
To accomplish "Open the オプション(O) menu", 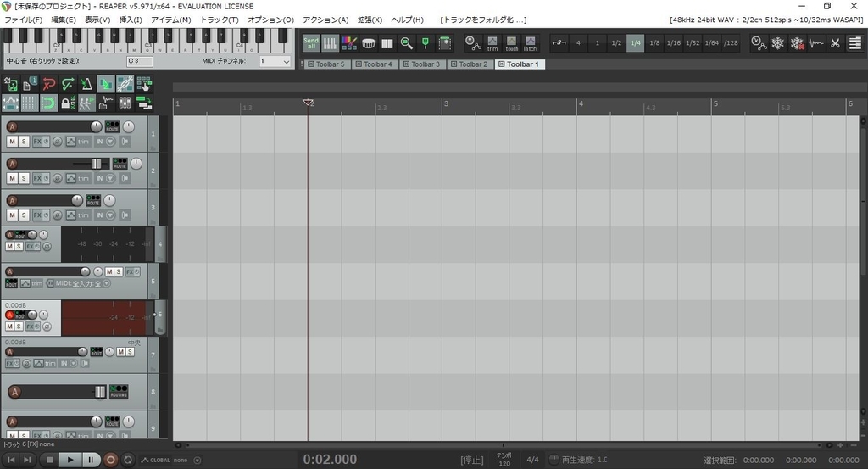I will tap(270, 20).
